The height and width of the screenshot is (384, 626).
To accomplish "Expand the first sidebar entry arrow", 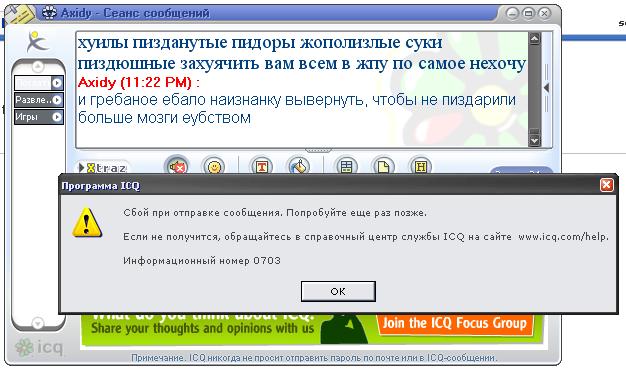I will (57, 83).
